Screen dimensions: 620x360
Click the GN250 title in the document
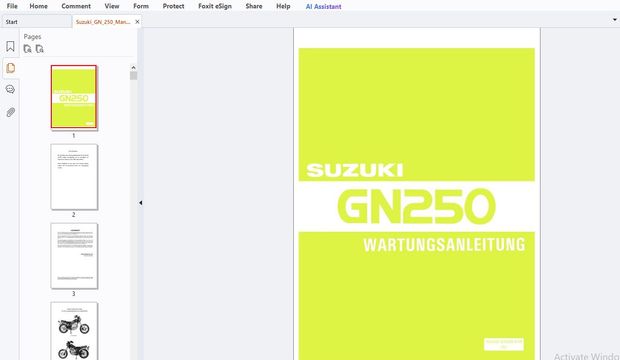pos(416,206)
